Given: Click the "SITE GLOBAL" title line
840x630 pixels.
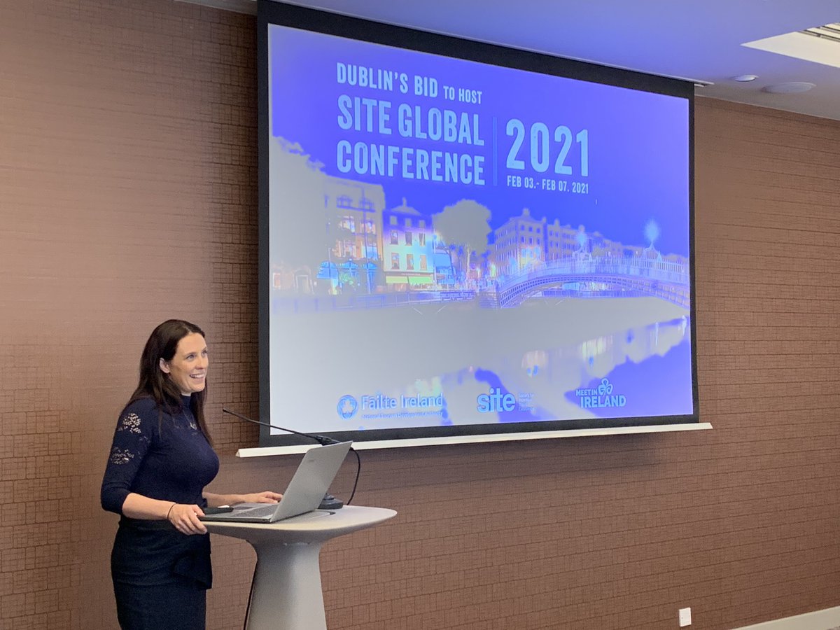Looking at the screenshot, I should 411,120.
